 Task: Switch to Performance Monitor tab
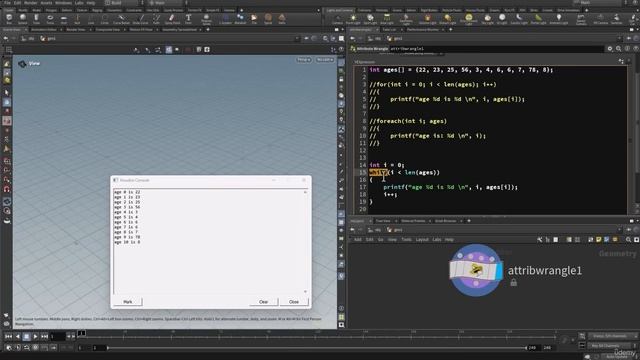(x=422, y=29)
